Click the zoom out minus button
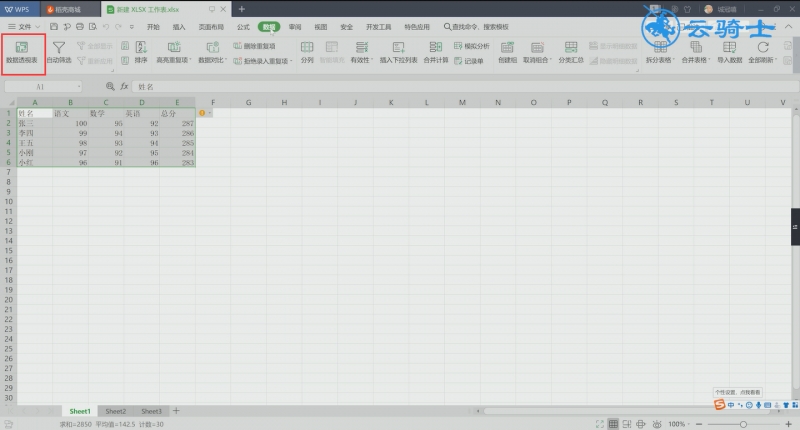The image size is (800, 430). [x=699, y=424]
